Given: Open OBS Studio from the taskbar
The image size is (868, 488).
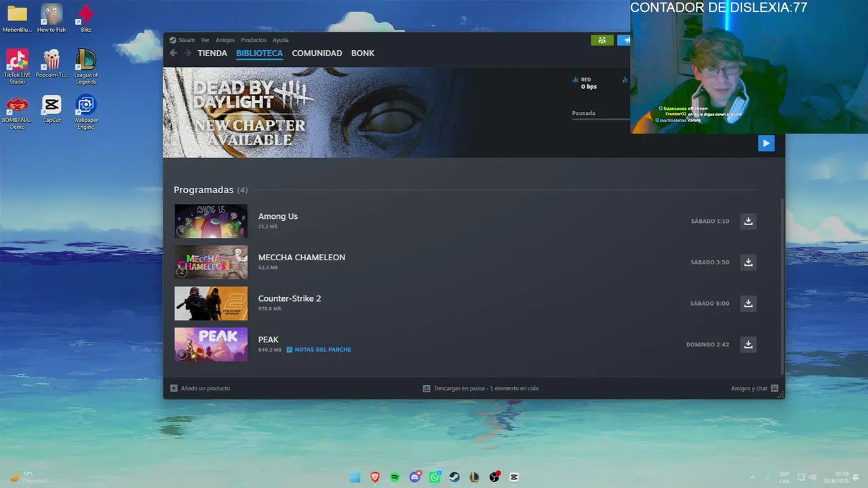Looking at the screenshot, I should click(494, 477).
